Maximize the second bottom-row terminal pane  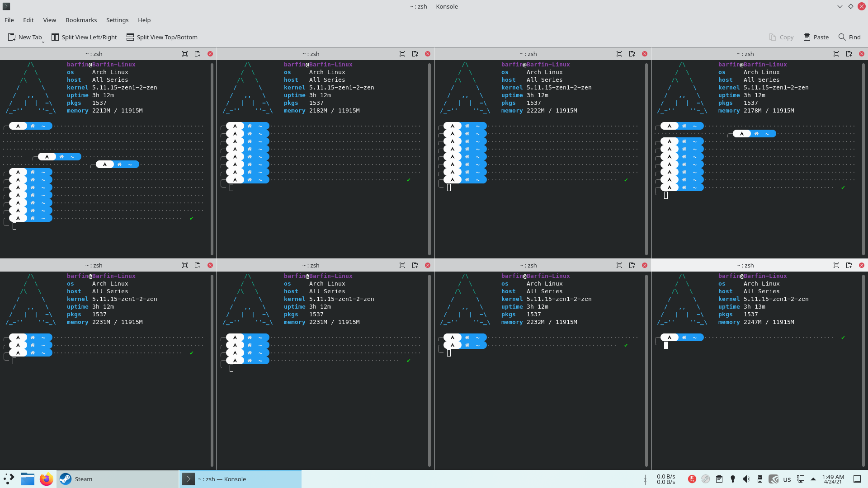click(x=402, y=265)
